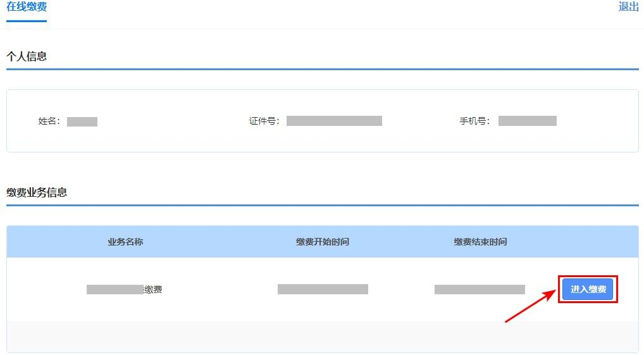This screenshot has height=355, width=644.
Task: Click the empty header cell above 进入缴费
Action: tap(588, 242)
